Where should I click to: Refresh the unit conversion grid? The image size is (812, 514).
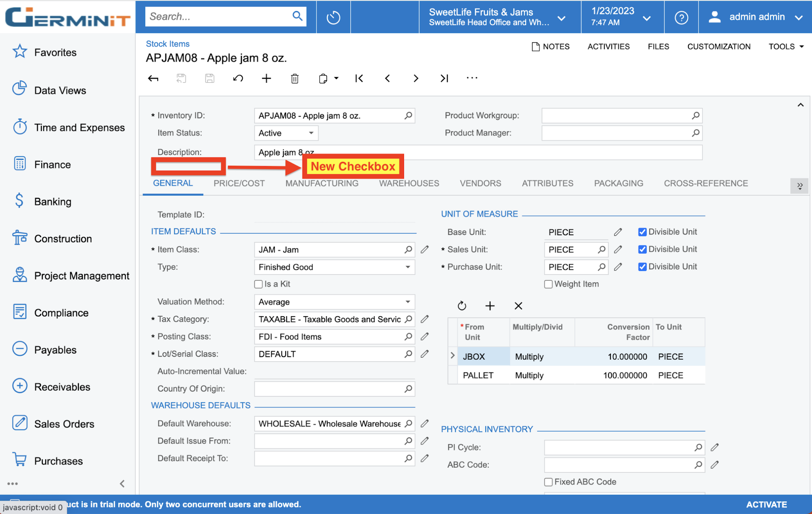point(462,306)
